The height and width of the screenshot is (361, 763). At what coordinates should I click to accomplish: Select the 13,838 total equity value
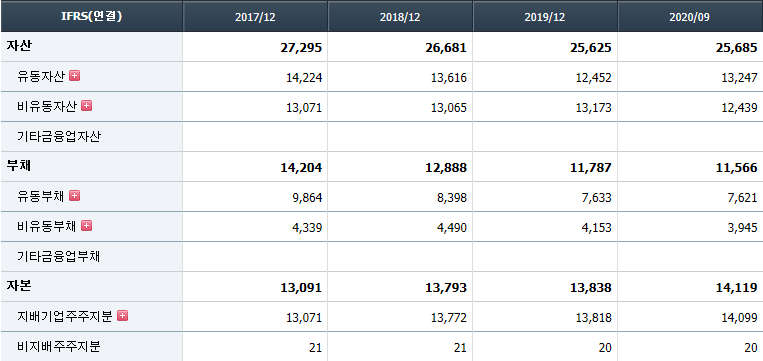(591, 288)
